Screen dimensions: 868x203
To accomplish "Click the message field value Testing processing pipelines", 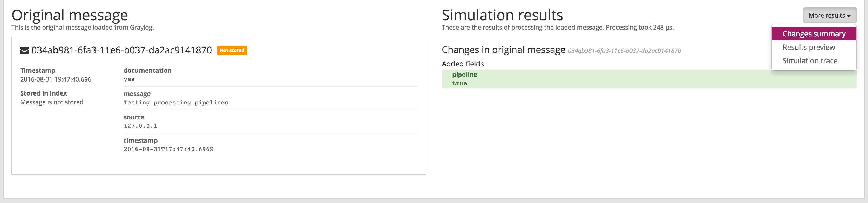I will click(175, 102).
